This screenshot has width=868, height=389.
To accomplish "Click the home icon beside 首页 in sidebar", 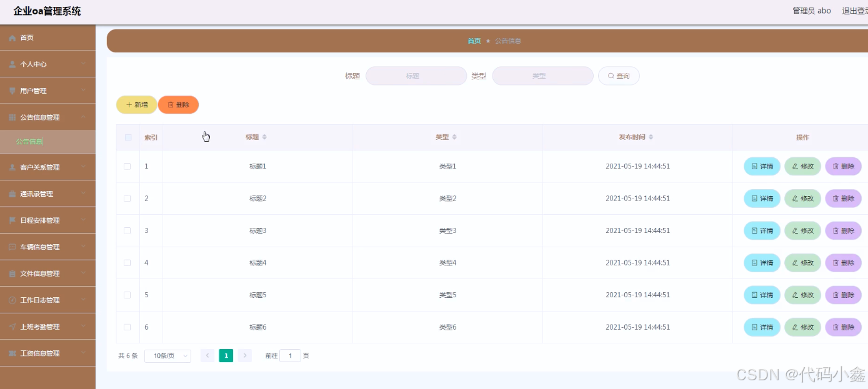I will [12, 38].
